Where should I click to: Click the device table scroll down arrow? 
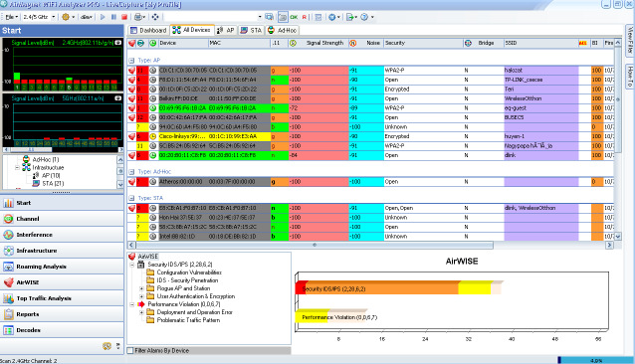click(x=618, y=236)
